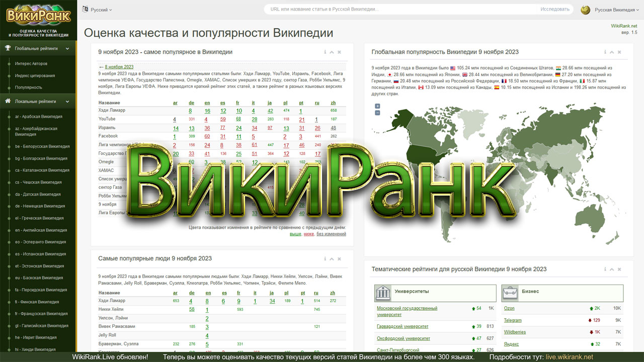The height and width of the screenshot is (362, 644).
Task: Select es - Испанская Википедия
Action: point(40,254)
